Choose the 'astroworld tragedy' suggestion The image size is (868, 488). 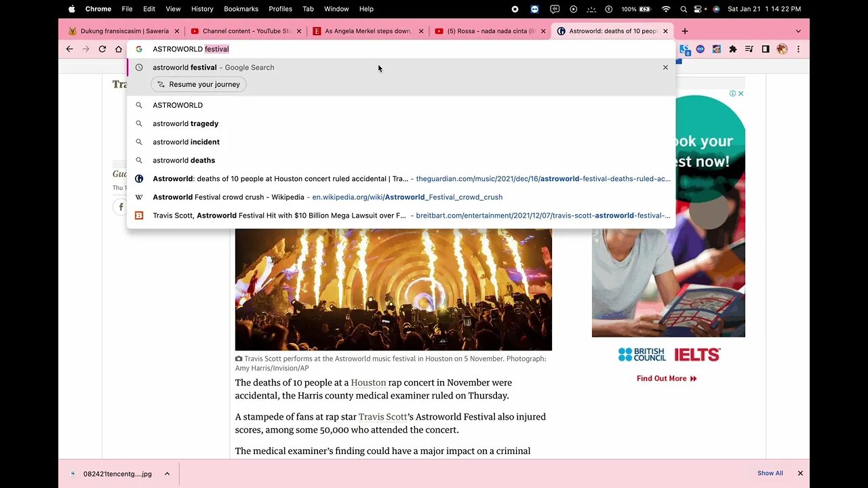[401, 123]
